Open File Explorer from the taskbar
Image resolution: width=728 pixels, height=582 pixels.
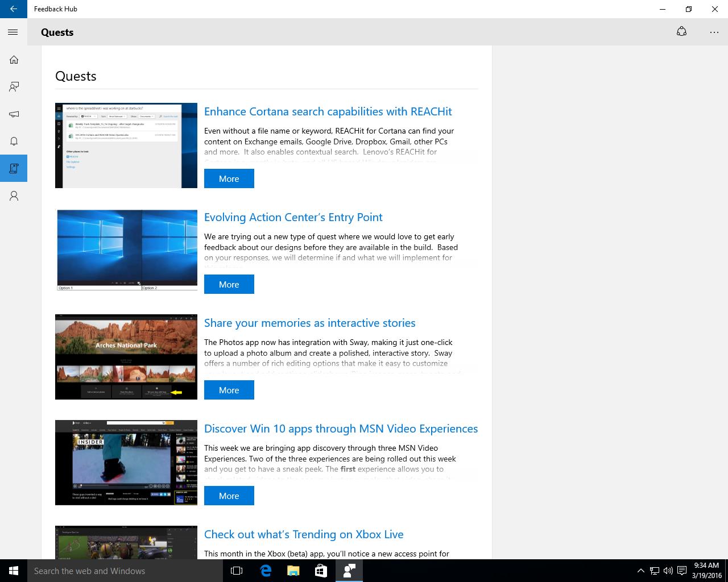293,571
